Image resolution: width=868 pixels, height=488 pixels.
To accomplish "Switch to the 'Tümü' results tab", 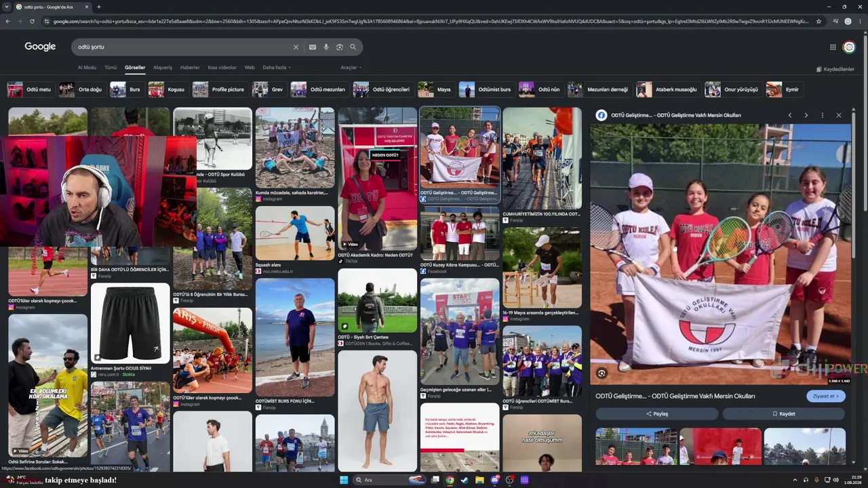I will coord(111,68).
